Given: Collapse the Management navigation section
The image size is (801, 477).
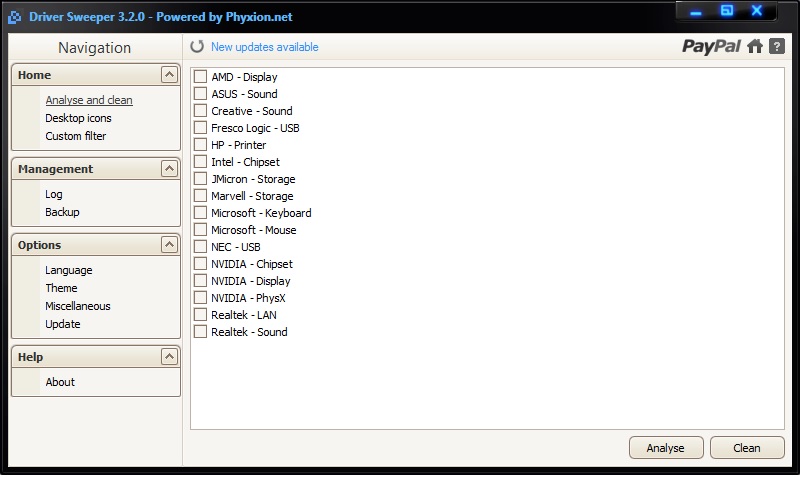Looking at the screenshot, I should pyautogui.click(x=169, y=169).
